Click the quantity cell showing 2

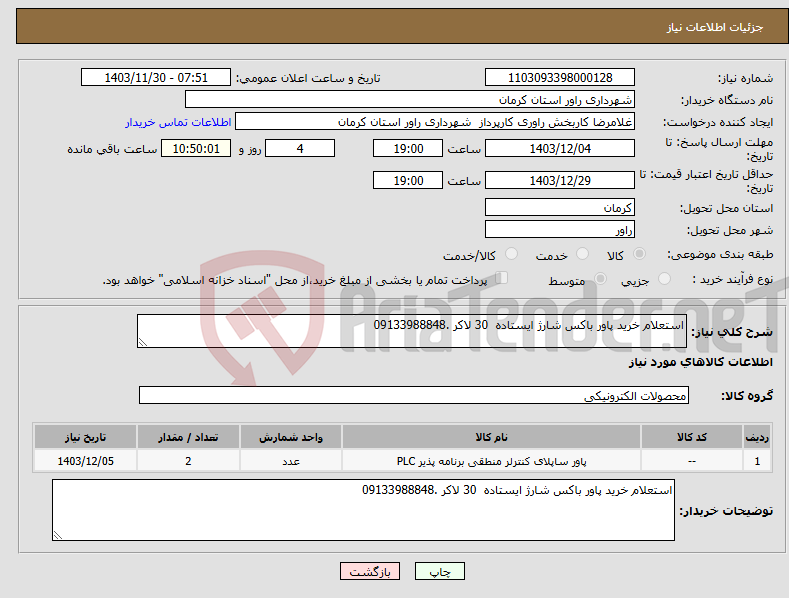pyautogui.click(x=188, y=461)
